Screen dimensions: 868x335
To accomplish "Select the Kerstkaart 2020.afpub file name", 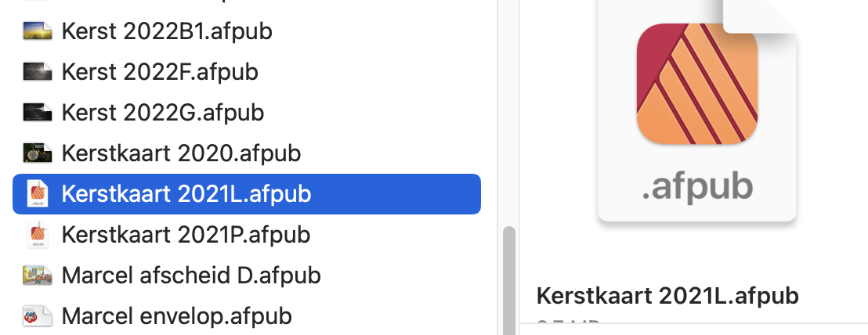I will point(181,153).
